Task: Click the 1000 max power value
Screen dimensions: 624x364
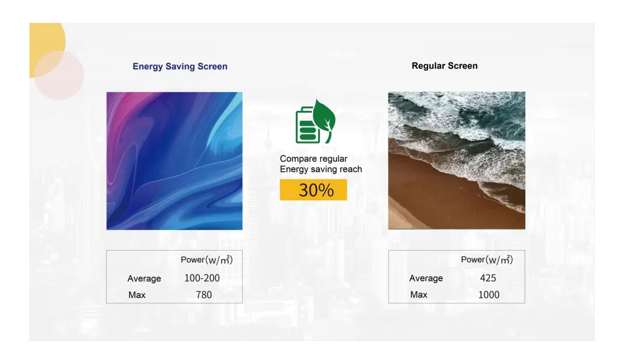Action: [489, 295]
